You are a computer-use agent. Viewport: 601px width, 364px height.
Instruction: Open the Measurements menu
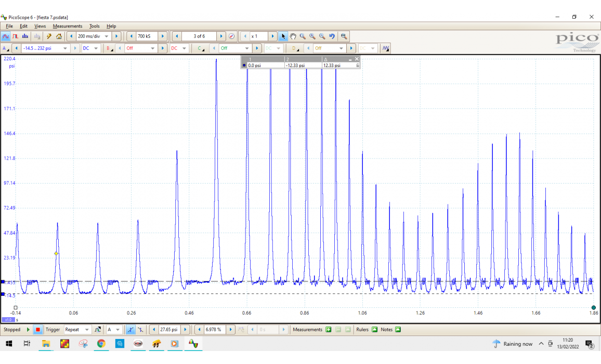(x=67, y=26)
